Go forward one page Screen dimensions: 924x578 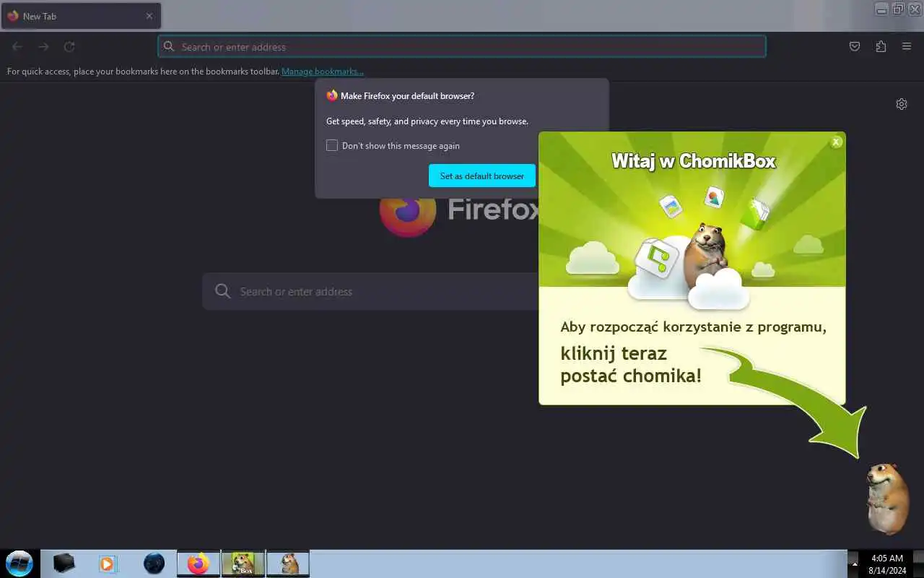pos(43,47)
